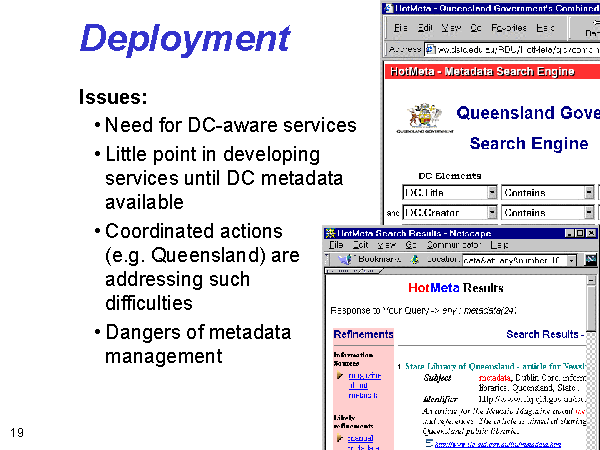Open Go menu in Netscape results window
Viewport: 600px width, 450px height.
coord(411,245)
